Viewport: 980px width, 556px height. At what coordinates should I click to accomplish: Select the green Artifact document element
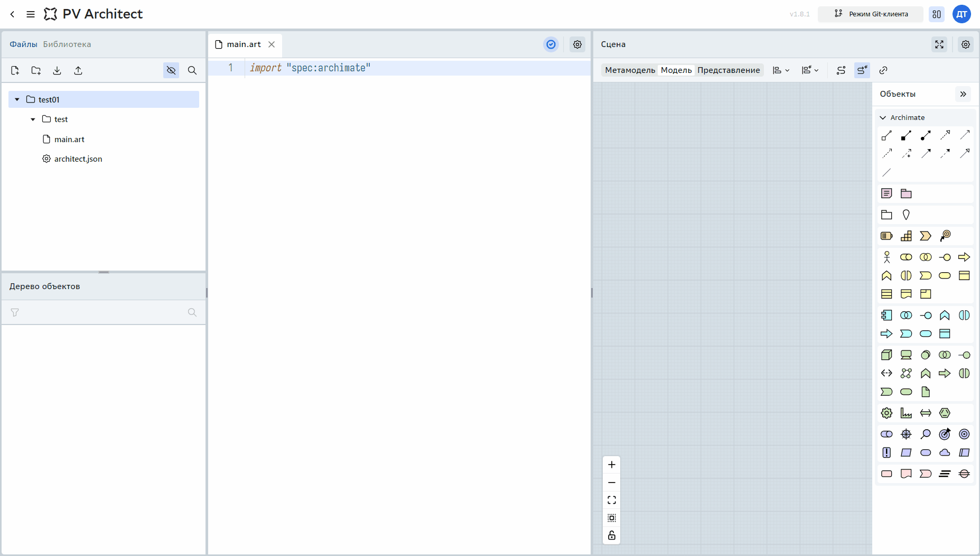coord(926,392)
